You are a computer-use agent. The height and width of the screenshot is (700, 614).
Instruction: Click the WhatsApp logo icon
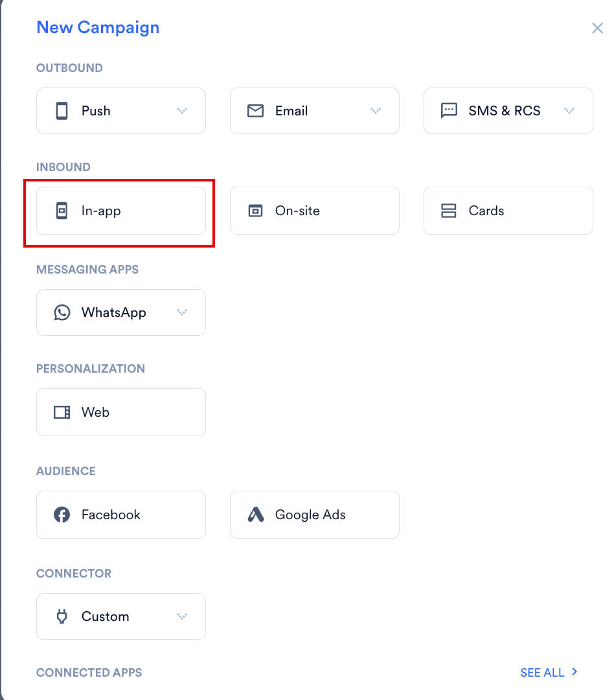tap(62, 312)
